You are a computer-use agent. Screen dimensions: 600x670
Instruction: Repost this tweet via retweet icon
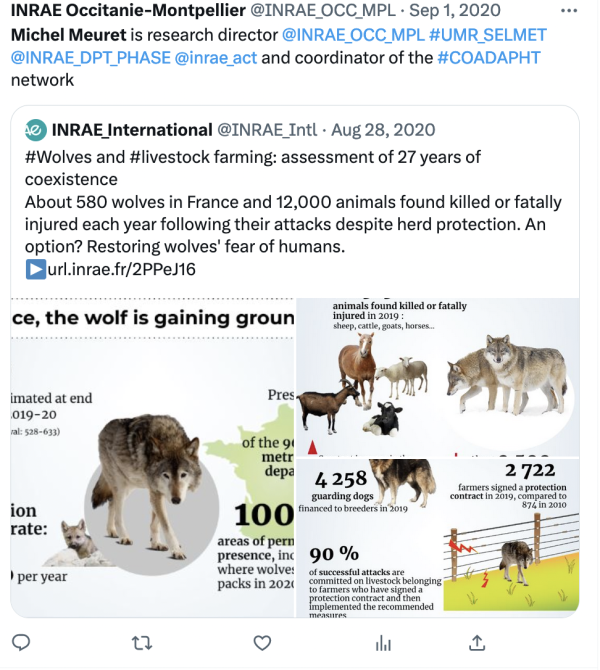click(142, 642)
